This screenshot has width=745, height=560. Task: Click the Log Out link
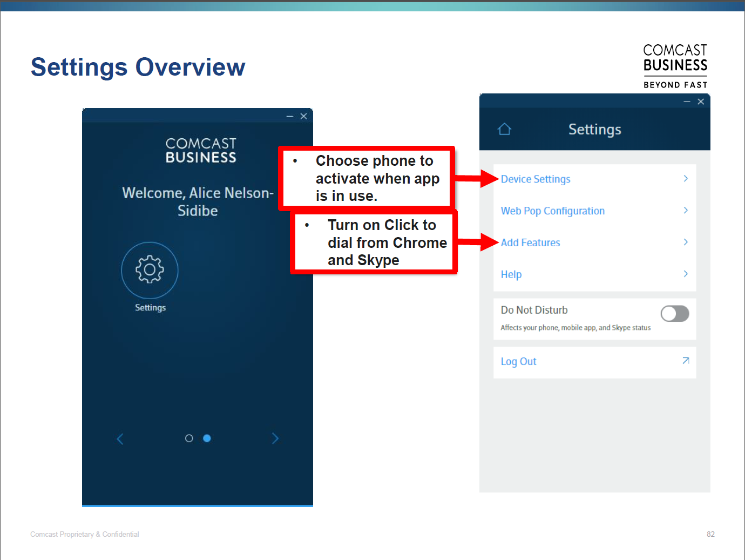[518, 362]
